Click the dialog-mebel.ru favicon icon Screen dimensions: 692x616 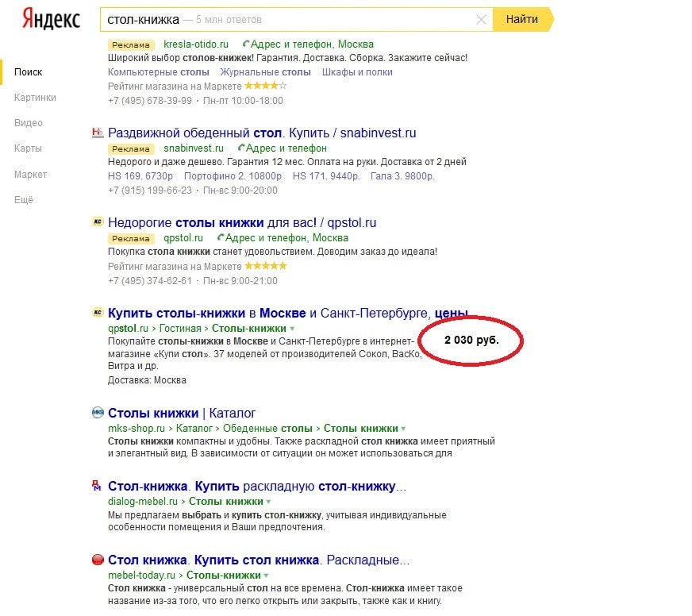98,486
